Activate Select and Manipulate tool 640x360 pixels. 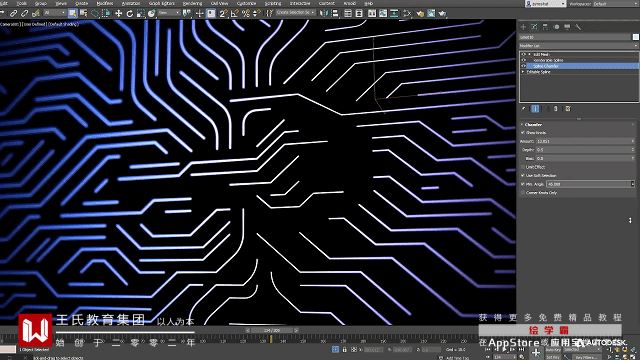tap(199, 13)
